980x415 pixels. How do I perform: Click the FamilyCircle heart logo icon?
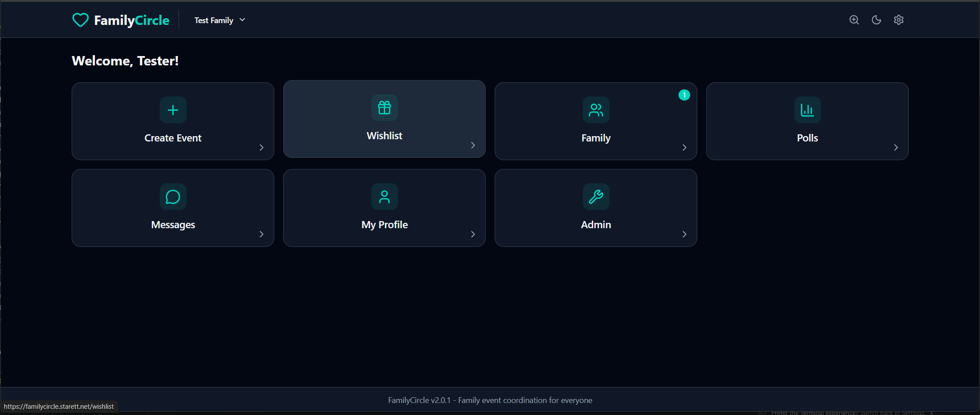click(81, 20)
